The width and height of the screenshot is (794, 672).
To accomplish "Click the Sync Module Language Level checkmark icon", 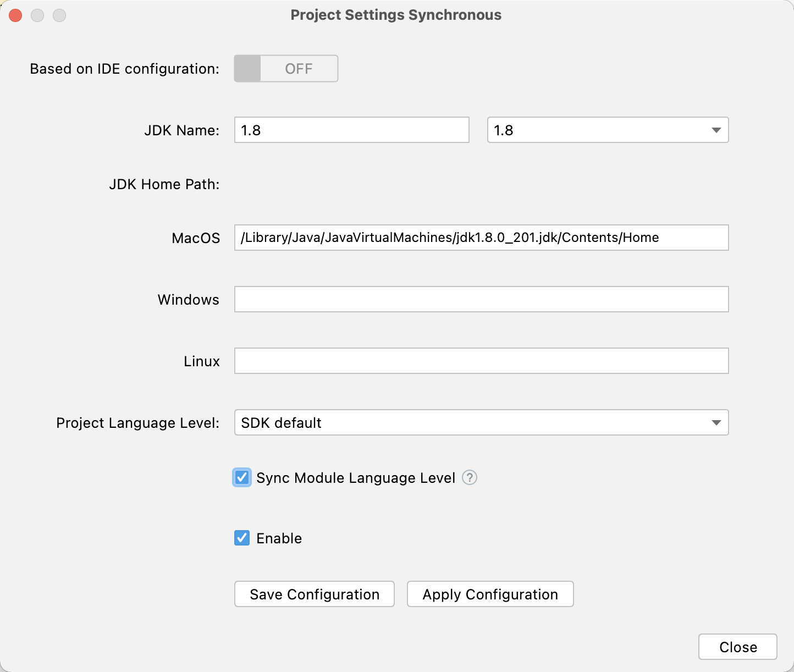I will [x=241, y=478].
